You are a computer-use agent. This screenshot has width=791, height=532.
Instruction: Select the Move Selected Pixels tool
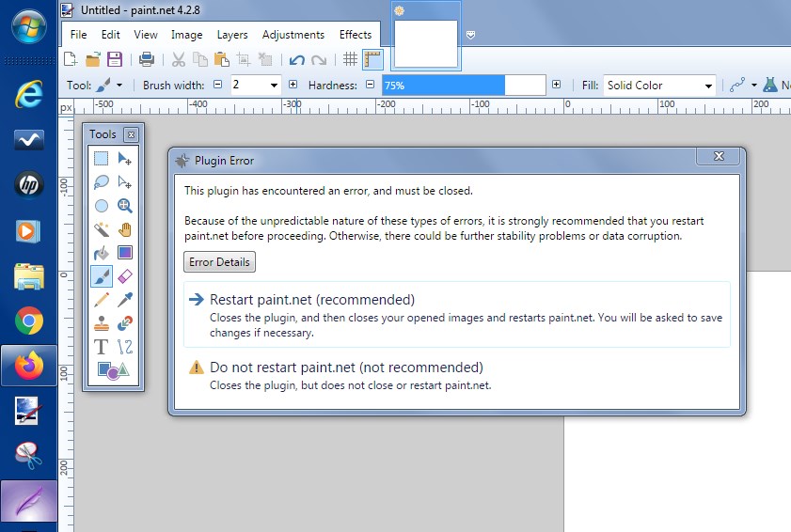124,159
